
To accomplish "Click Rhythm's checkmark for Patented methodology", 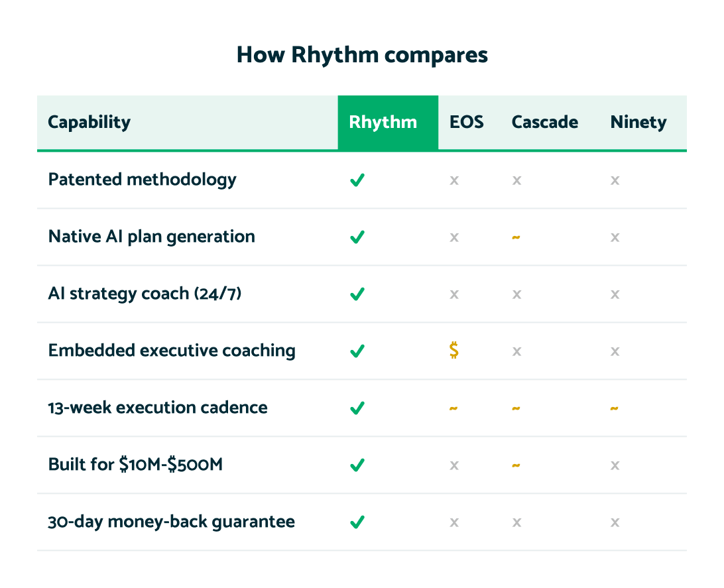I will (x=357, y=180).
